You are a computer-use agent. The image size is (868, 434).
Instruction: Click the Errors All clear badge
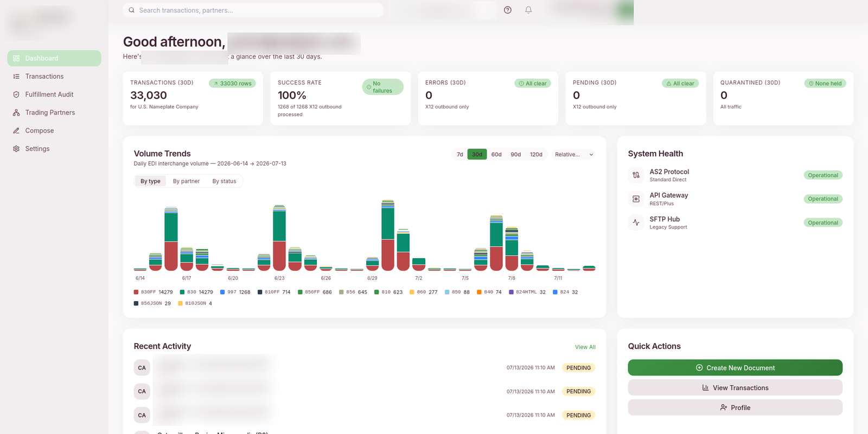533,84
